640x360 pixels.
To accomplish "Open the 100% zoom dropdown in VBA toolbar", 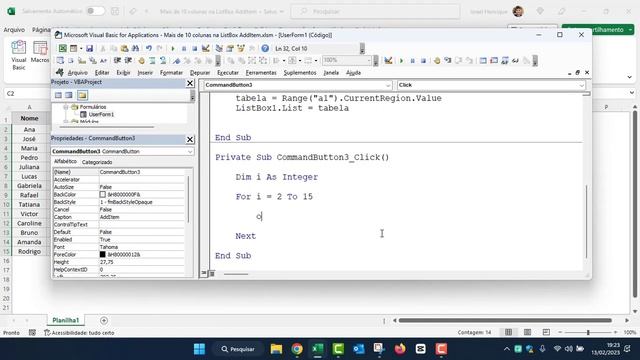I will click(369, 60).
